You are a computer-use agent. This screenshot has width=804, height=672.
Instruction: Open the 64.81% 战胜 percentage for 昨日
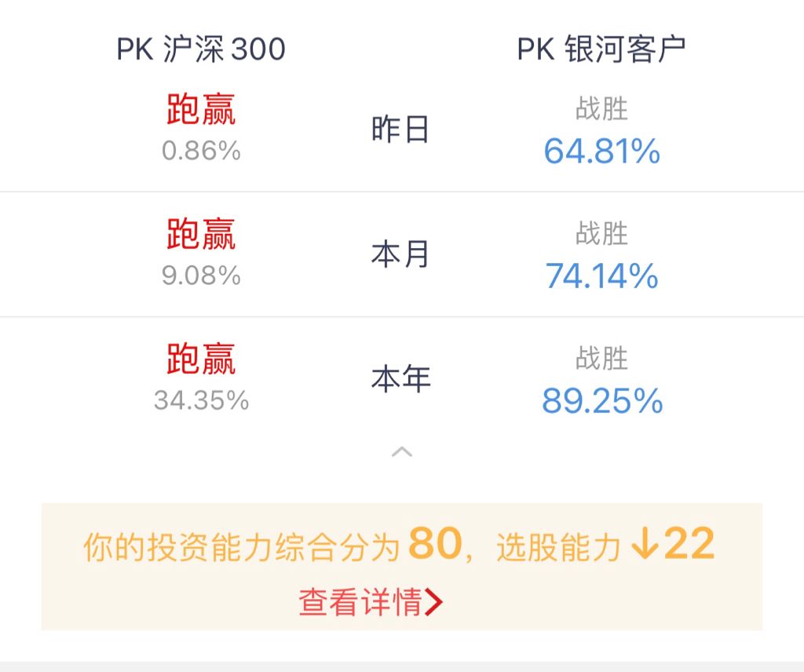601,152
